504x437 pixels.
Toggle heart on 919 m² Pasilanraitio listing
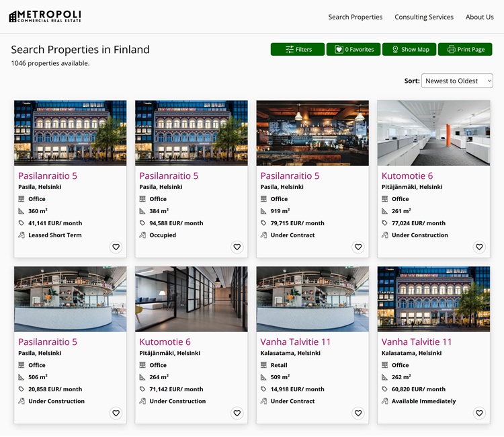358,247
